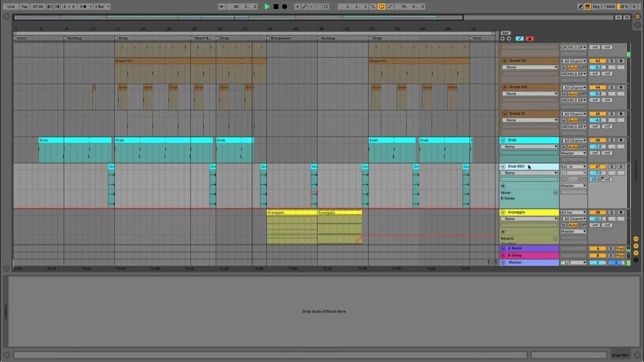Collapse the Growl IX track
Screen dimensions: 644x362
click(505, 114)
